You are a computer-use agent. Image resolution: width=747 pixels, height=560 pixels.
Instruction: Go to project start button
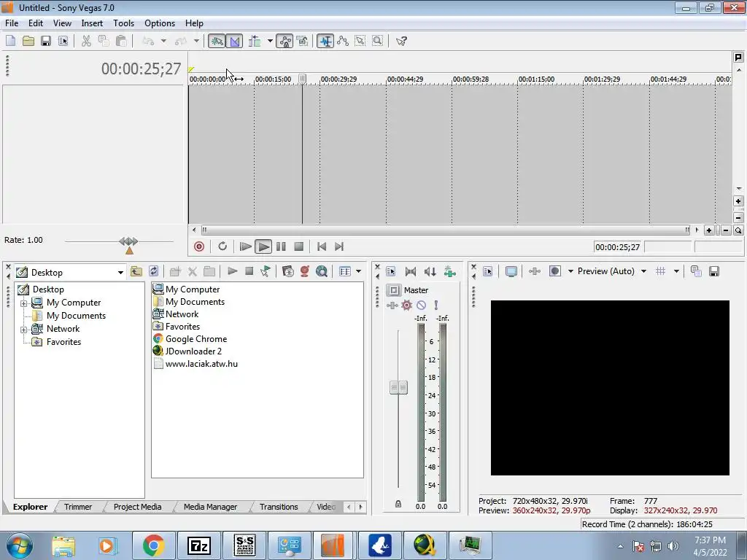[x=322, y=246]
